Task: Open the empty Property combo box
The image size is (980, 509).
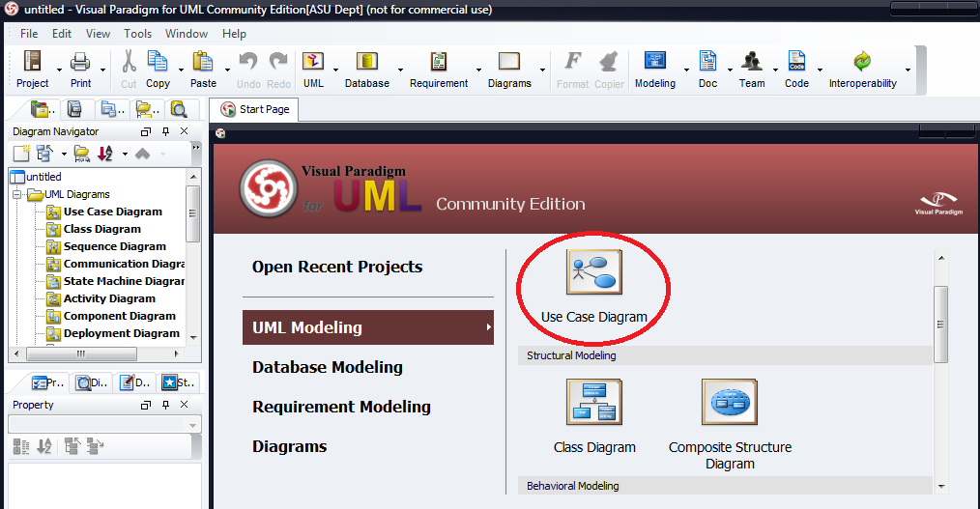Action: (x=105, y=425)
